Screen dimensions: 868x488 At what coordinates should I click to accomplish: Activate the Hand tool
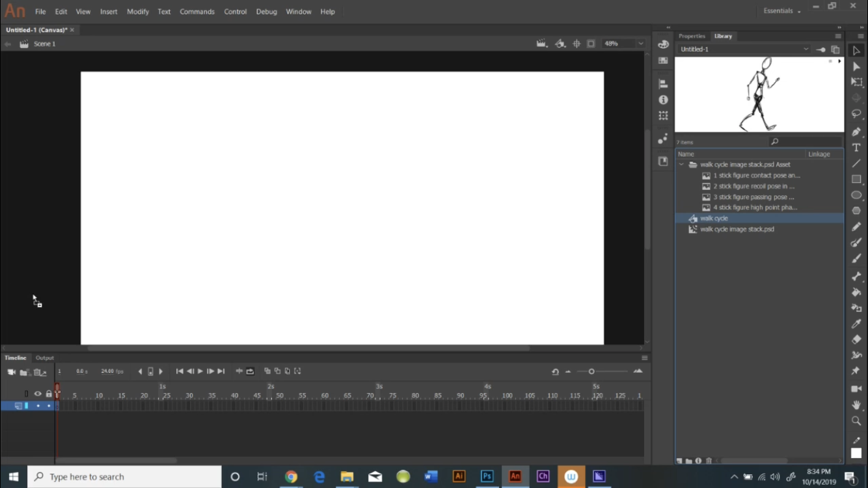(856, 404)
